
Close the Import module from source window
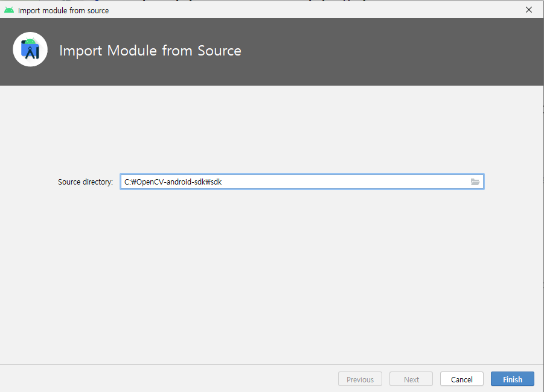point(529,10)
